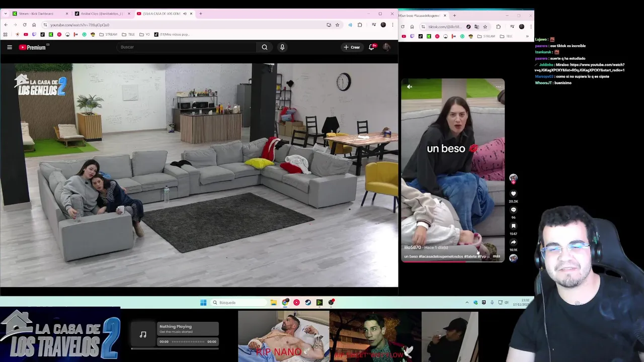Open Steam from the taskbar
The image size is (644, 362).
click(x=308, y=303)
